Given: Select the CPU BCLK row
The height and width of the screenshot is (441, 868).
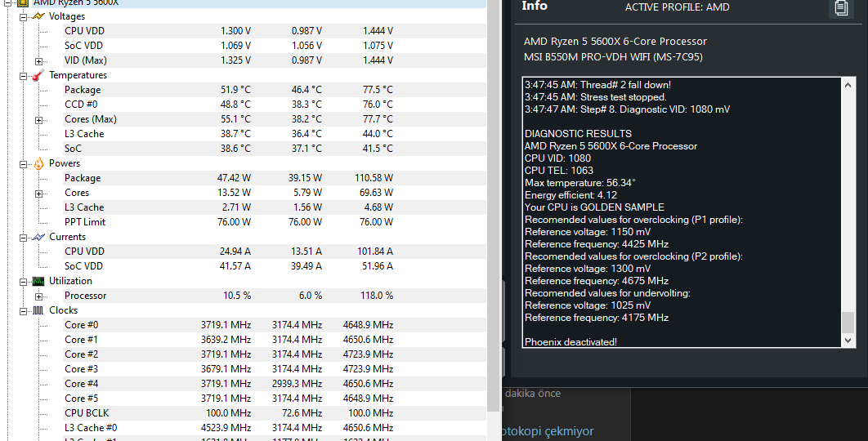Looking at the screenshot, I should [x=274, y=412].
